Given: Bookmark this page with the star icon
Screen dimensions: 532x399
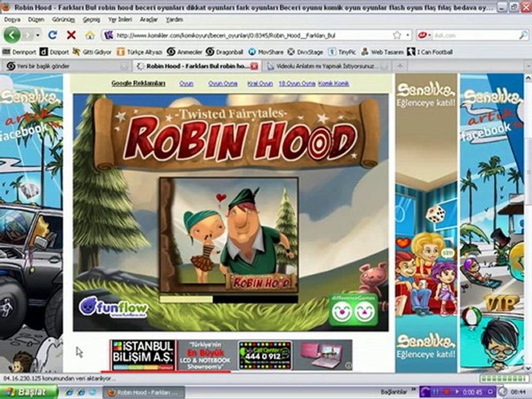Looking at the screenshot, I should tap(397, 35).
